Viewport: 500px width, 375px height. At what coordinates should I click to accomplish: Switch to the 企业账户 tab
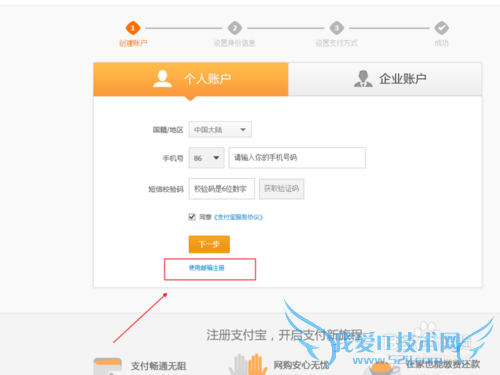point(385,79)
